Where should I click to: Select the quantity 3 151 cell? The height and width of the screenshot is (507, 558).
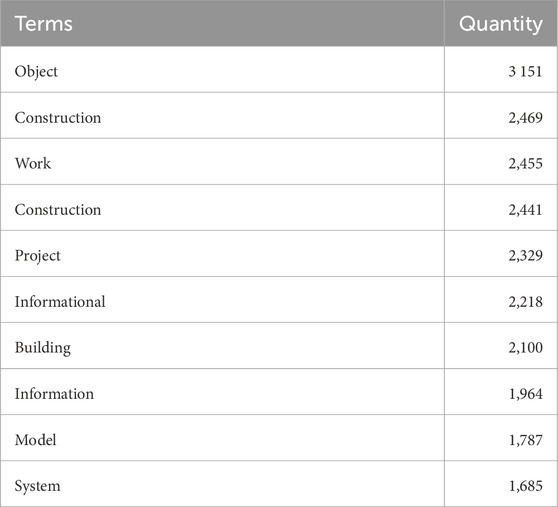tap(501, 70)
